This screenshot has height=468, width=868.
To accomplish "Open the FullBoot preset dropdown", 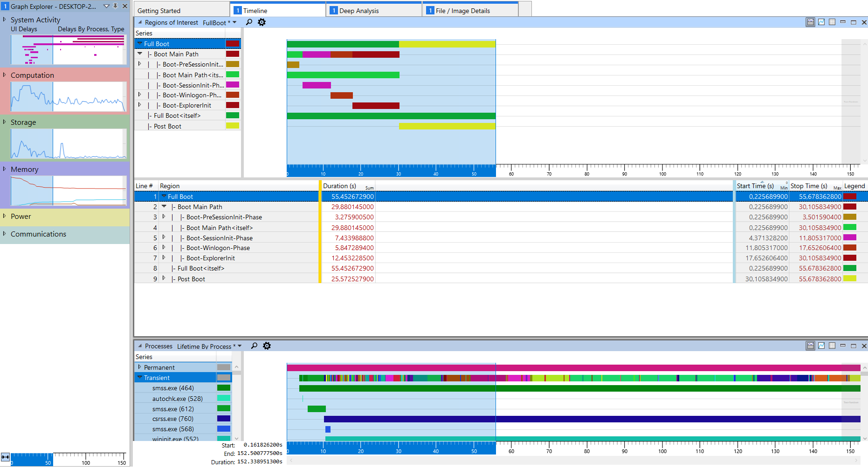I will click(234, 22).
